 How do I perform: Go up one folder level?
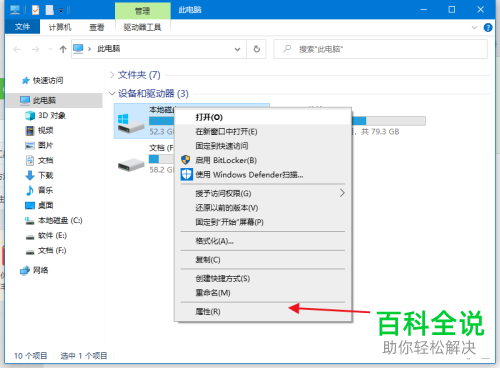pos(63,49)
